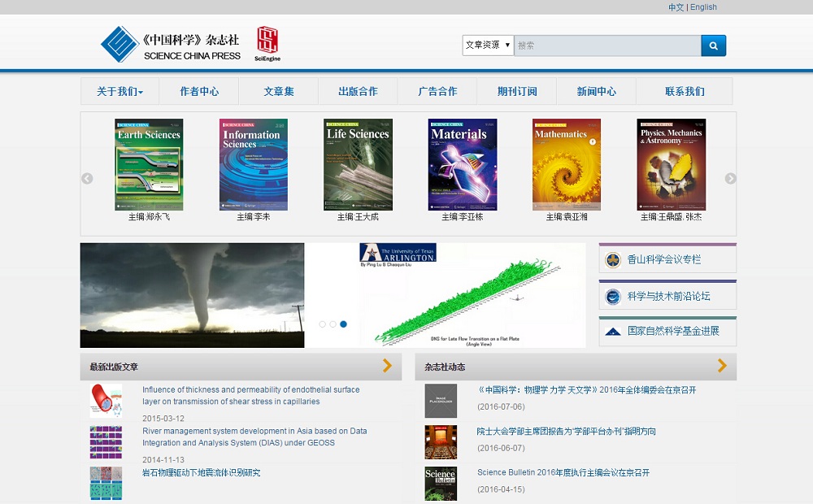
Task: Click 杂志社动态 section title
Action: click(445, 367)
